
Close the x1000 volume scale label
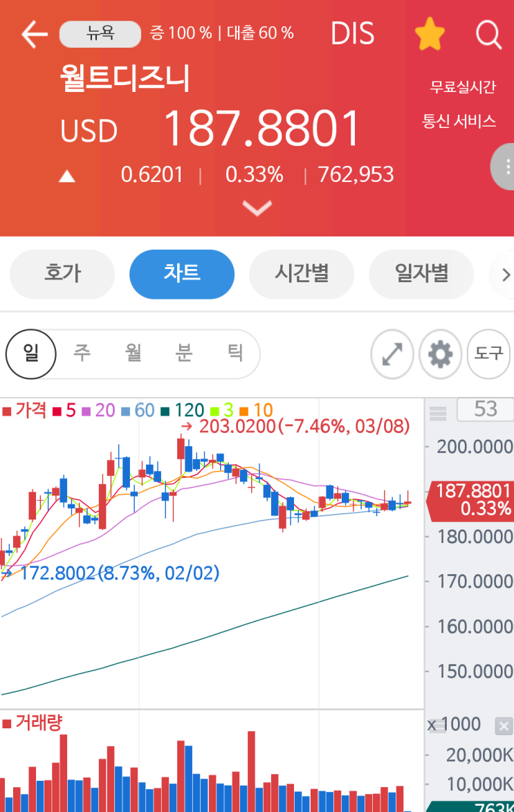tap(503, 726)
